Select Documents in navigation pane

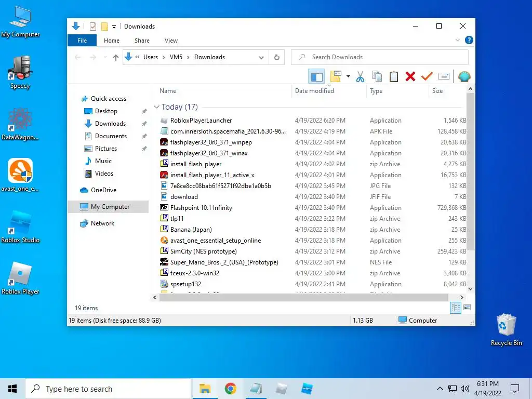pos(111,136)
